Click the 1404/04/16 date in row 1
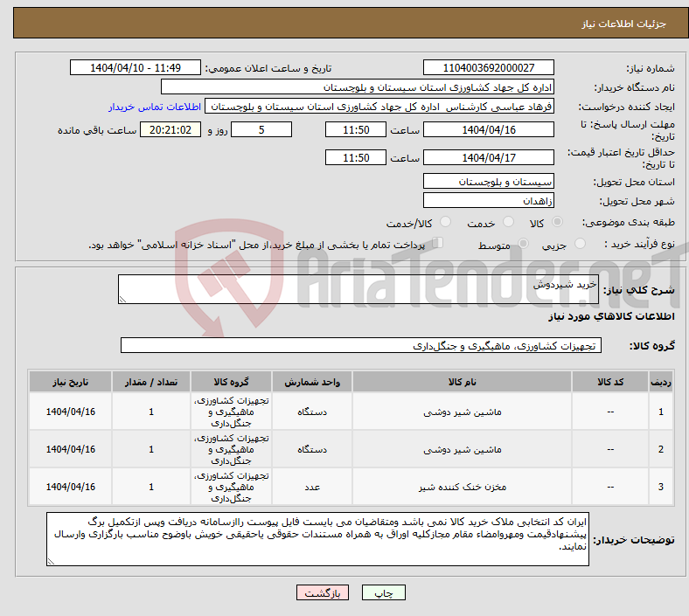The image size is (689, 616). tap(70, 412)
